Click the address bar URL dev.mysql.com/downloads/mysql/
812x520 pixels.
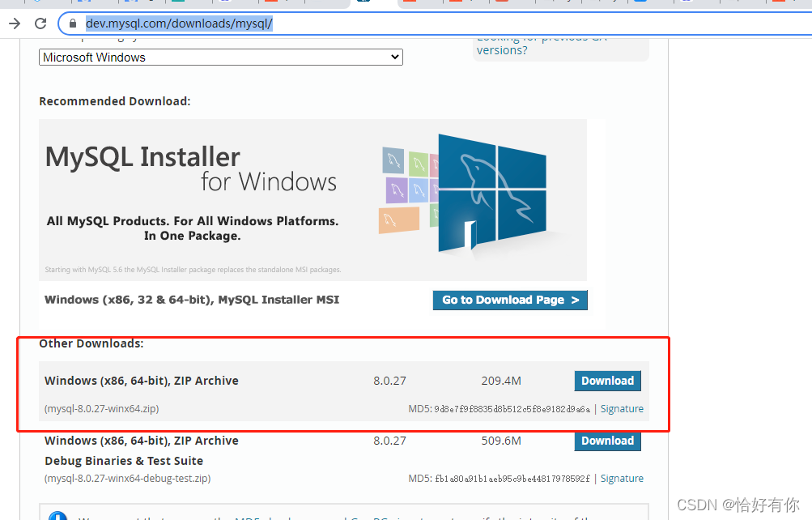click(179, 23)
